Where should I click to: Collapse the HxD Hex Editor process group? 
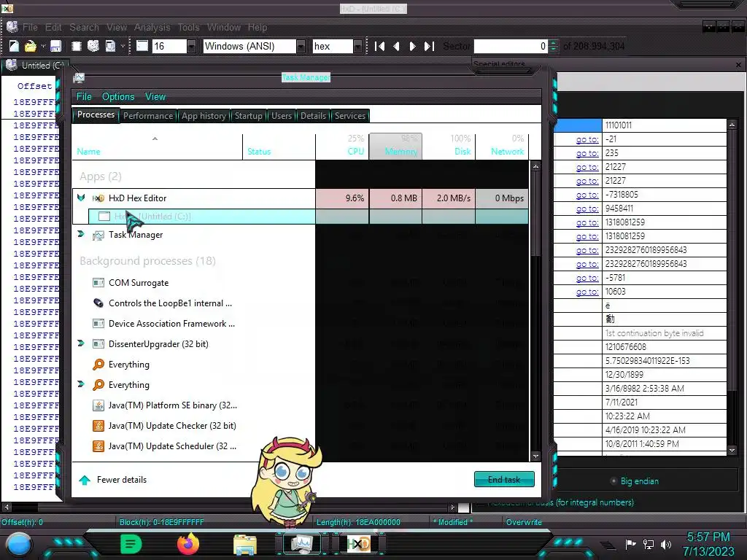[81, 198]
